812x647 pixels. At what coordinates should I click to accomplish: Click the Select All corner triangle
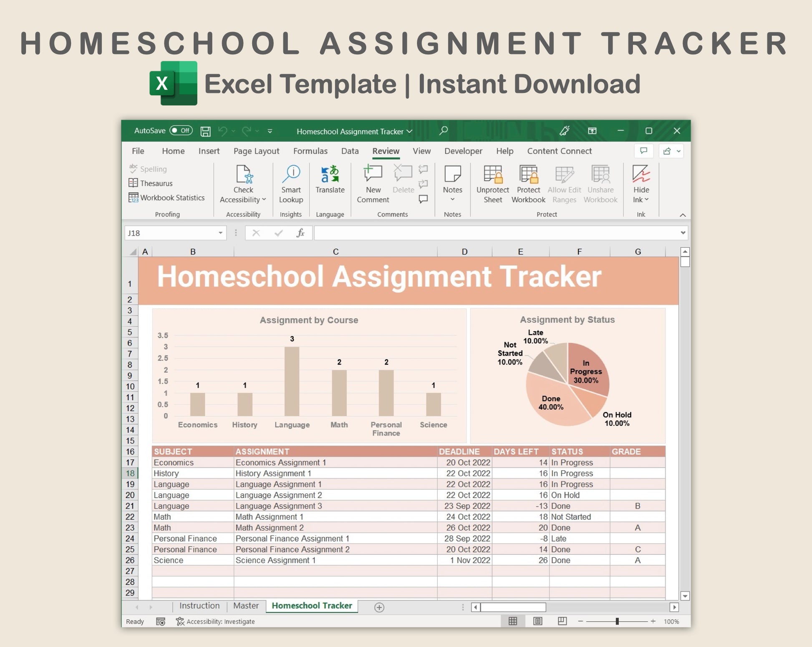click(133, 252)
